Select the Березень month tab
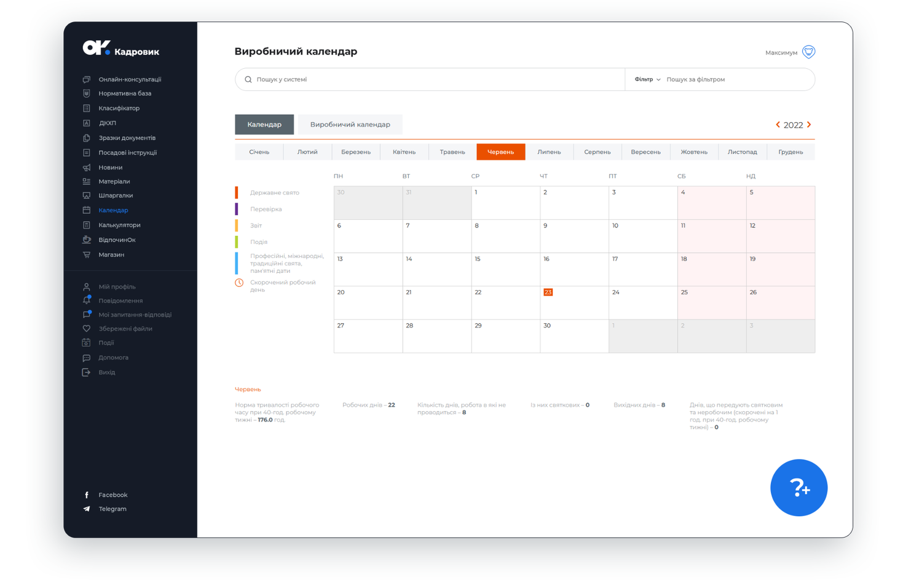Image resolution: width=911 pixels, height=588 pixels. pos(356,152)
